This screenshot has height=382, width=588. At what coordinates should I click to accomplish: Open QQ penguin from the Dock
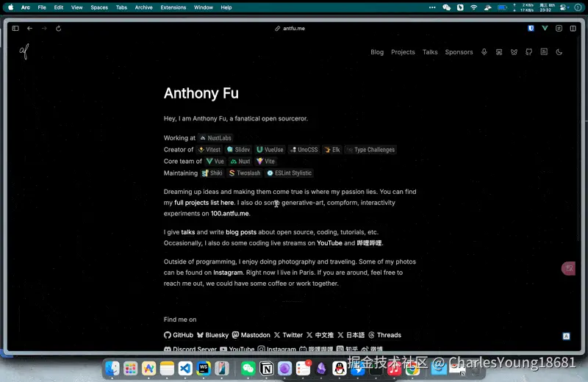[340, 369]
